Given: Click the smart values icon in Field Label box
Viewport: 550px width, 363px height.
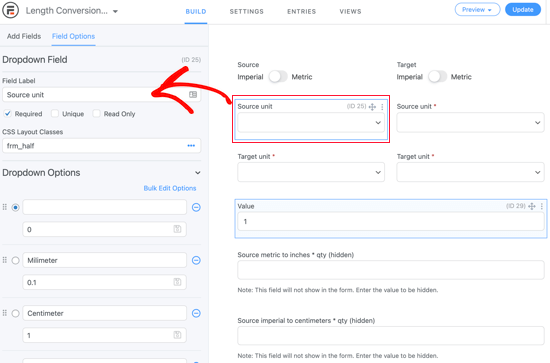Looking at the screenshot, I should click(193, 95).
